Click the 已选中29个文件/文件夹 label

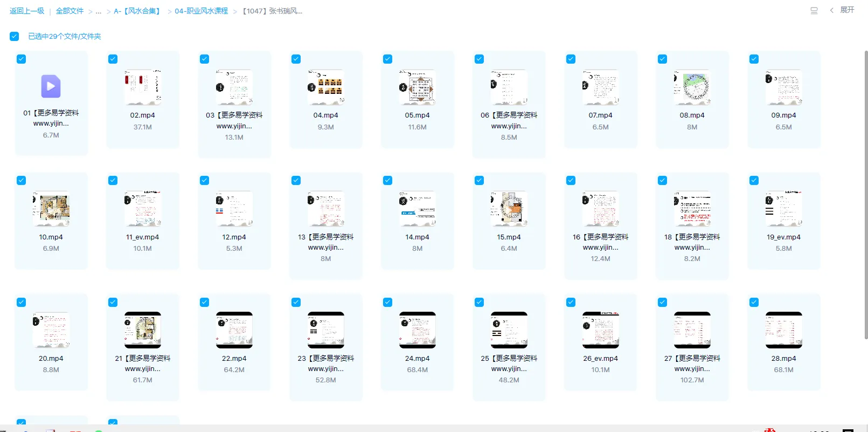[65, 36]
